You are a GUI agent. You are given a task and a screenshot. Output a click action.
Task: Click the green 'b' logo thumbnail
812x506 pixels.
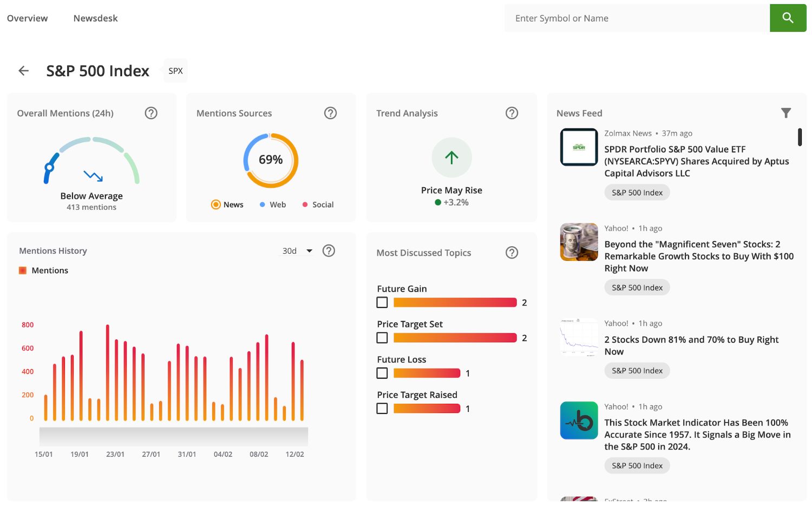pos(579,420)
